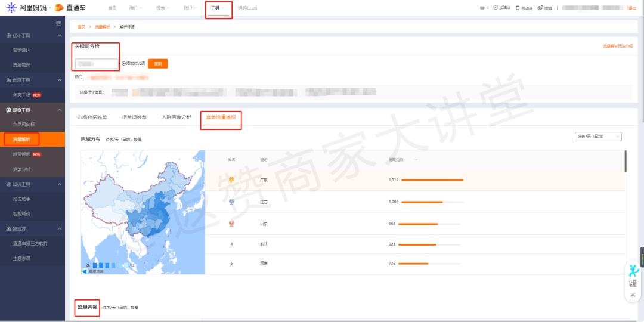Click 退出 logout link
This screenshot has height=322, width=644.
click(x=632, y=8)
